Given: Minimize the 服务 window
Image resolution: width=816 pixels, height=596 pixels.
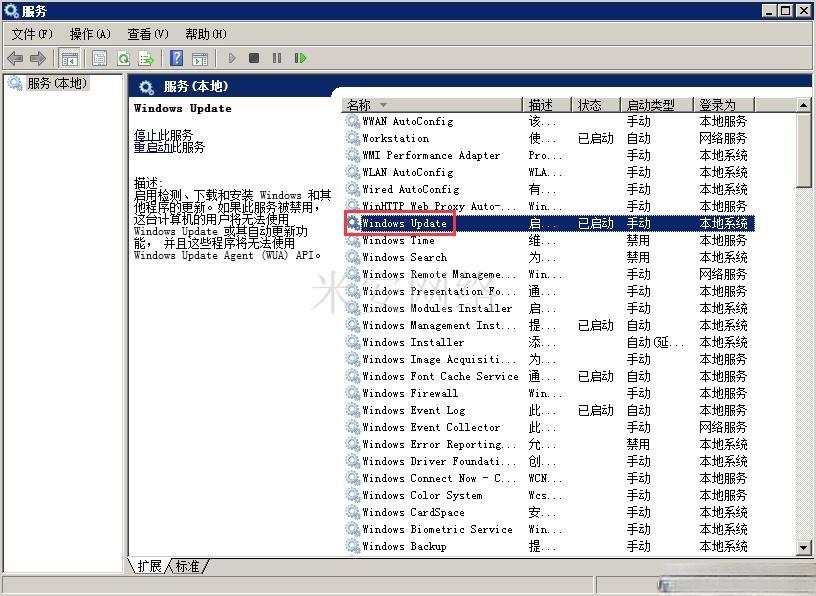Looking at the screenshot, I should coord(770,10).
